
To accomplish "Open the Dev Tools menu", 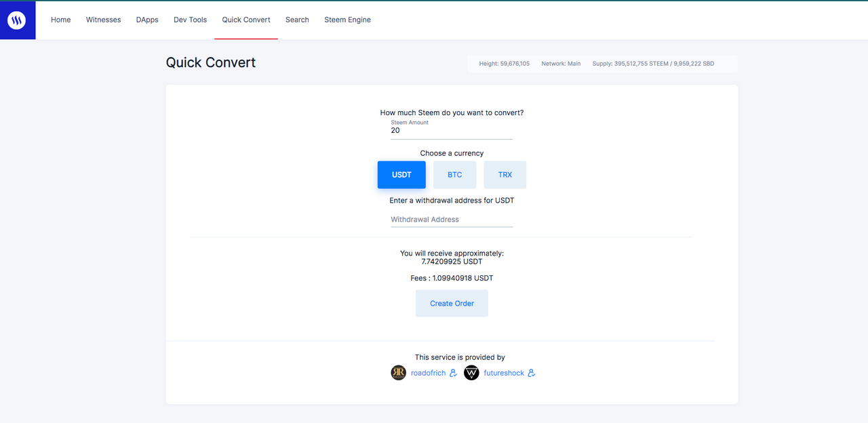I will (x=190, y=20).
